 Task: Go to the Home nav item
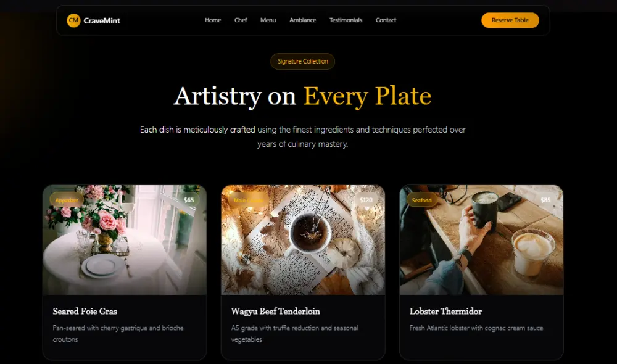[213, 20]
